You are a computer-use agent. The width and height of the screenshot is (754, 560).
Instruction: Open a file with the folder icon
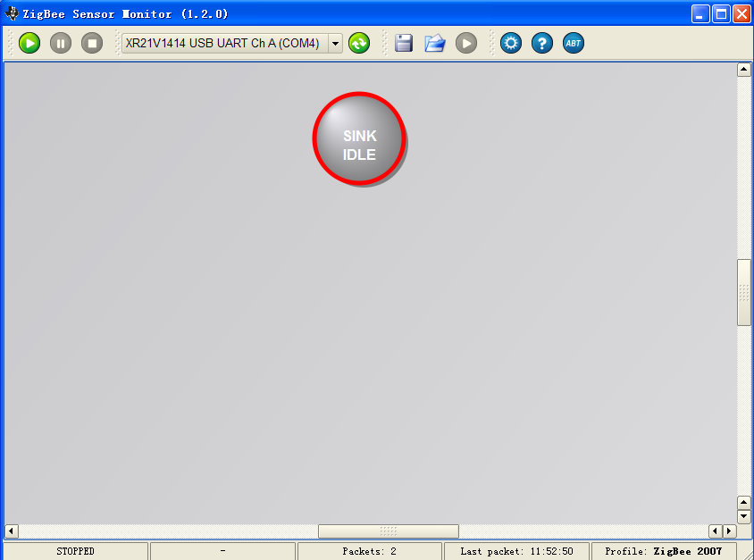pyautogui.click(x=435, y=43)
